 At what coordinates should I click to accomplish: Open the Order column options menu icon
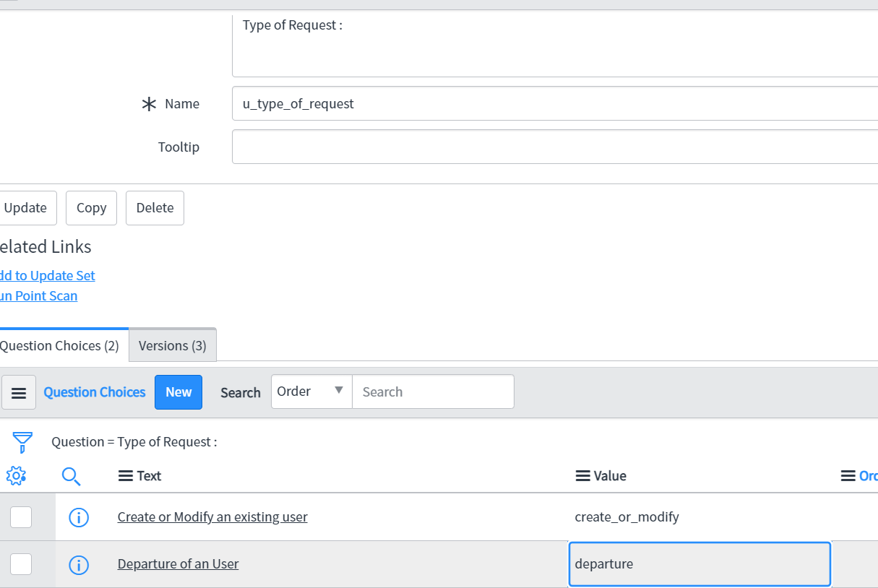[848, 476]
